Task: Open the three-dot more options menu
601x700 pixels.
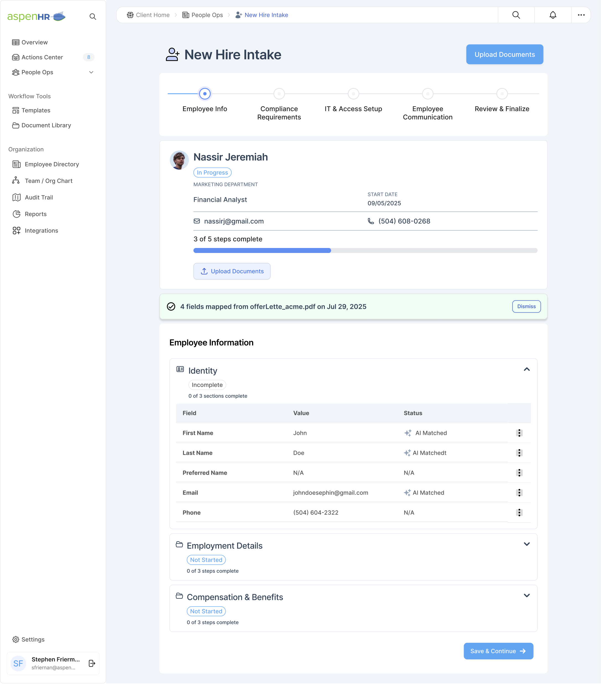Action: pyautogui.click(x=581, y=15)
